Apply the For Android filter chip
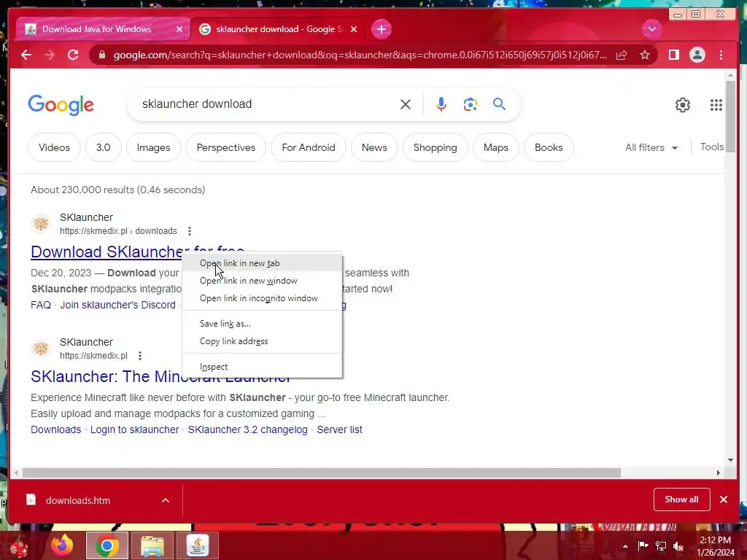747x560 pixels. point(309,147)
